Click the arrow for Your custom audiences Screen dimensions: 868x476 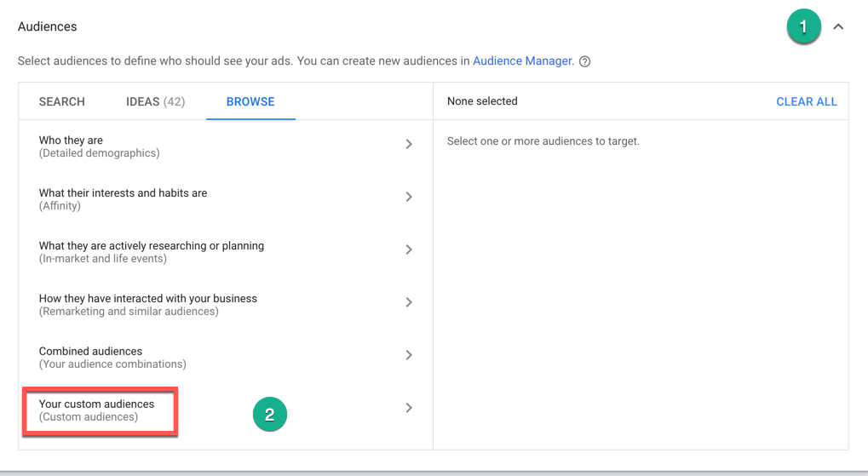pos(409,409)
